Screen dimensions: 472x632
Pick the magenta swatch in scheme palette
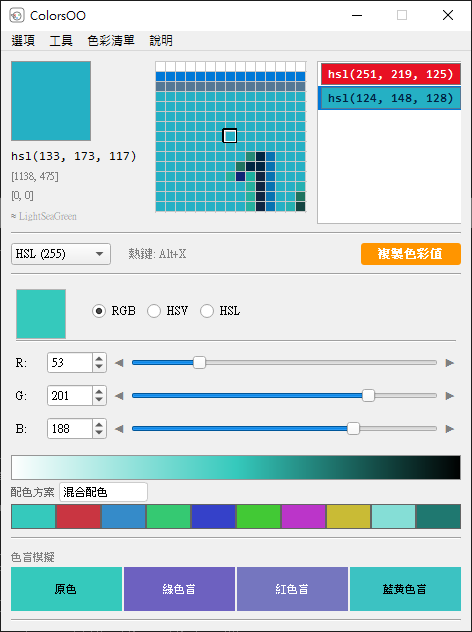(x=304, y=516)
